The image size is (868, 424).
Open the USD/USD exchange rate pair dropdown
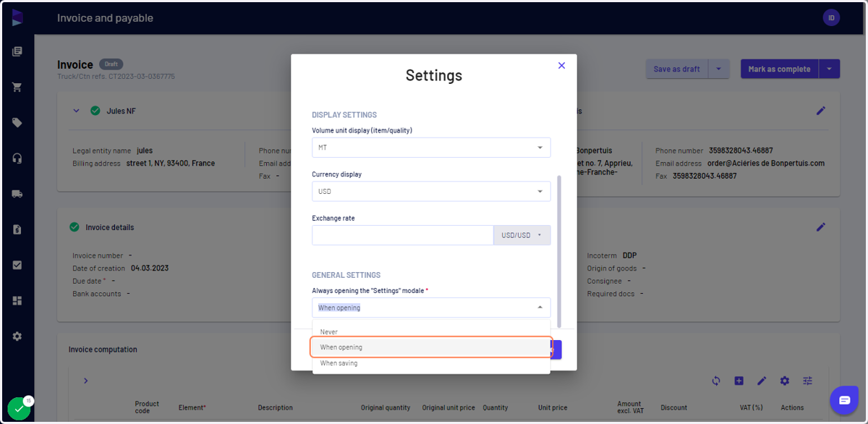pos(522,235)
